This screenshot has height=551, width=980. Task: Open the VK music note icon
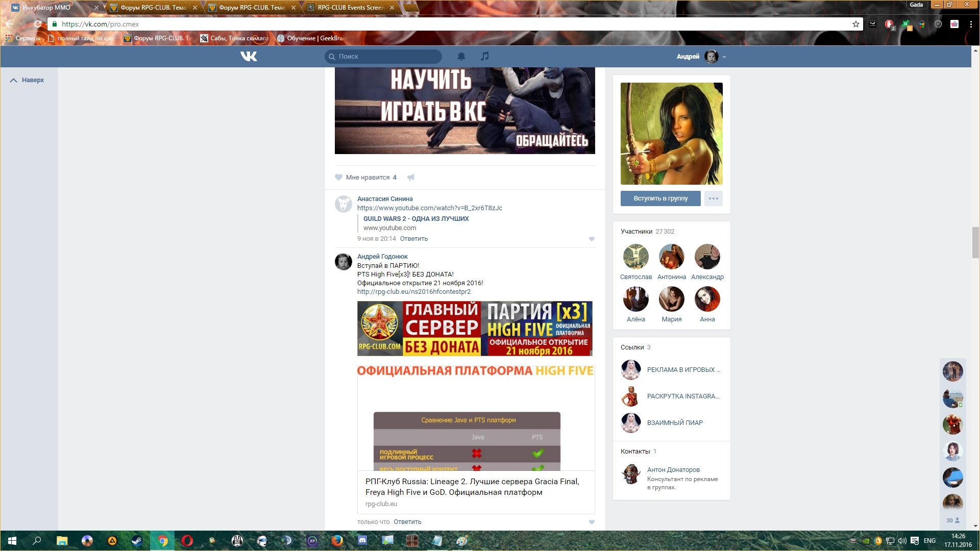(x=484, y=56)
